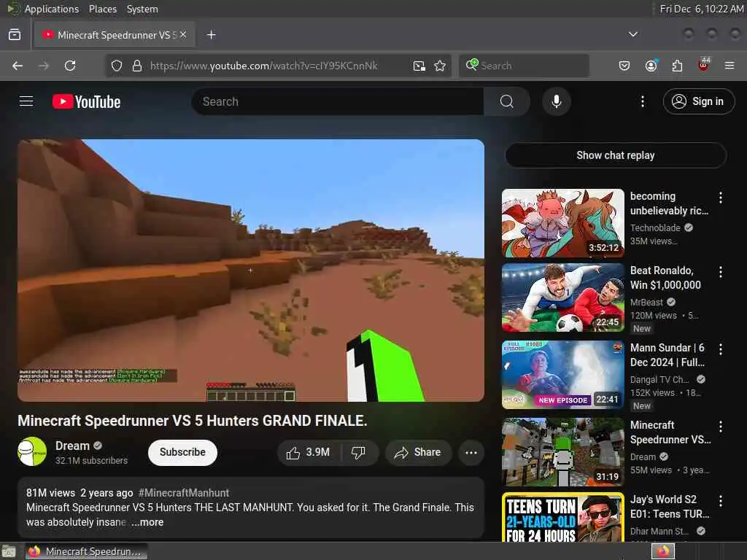Like the video with the thumbs-up button
The width and height of the screenshot is (747, 560).
(309, 452)
